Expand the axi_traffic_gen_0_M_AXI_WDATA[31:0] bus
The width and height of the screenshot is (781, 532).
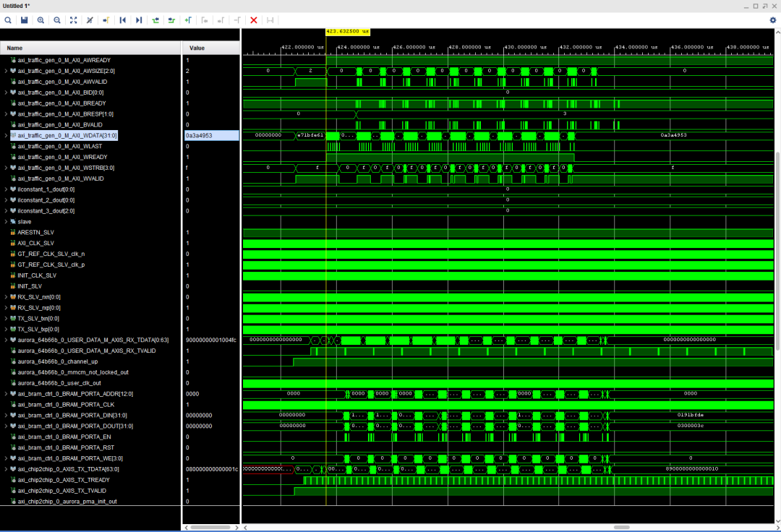point(7,136)
